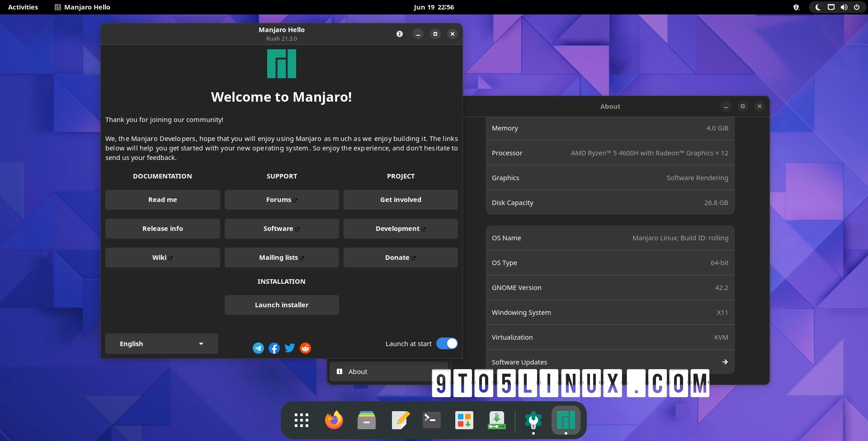Click the Facebook share icon
The height and width of the screenshot is (441, 868).
tap(274, 348)
